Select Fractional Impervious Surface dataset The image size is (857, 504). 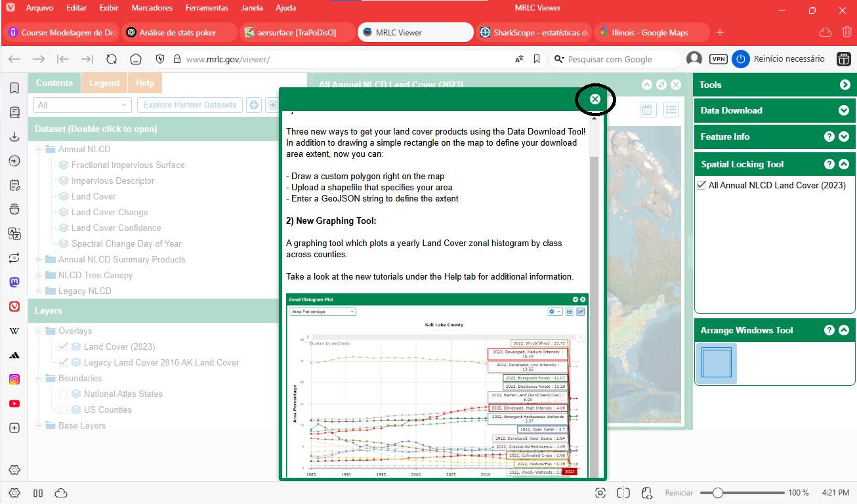pyautogui.click(x=128, y=165)
